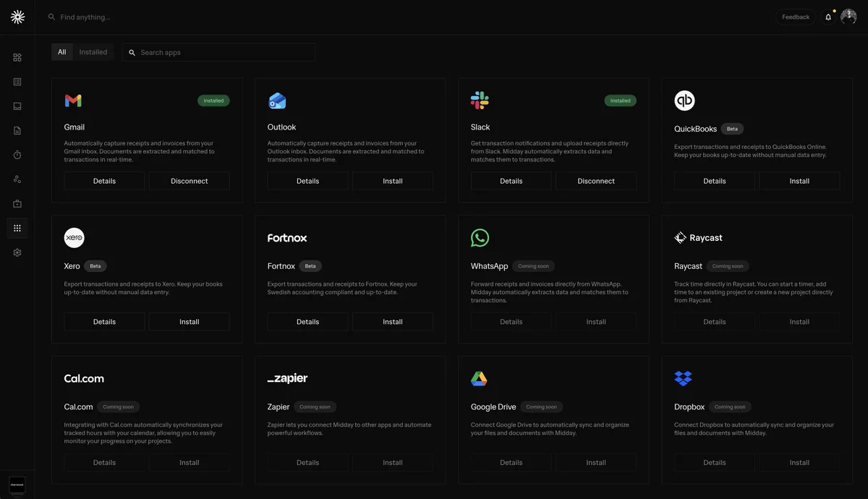Select the All tab
Viewport: 868px width, 499px height.
[x=62, y=52]
